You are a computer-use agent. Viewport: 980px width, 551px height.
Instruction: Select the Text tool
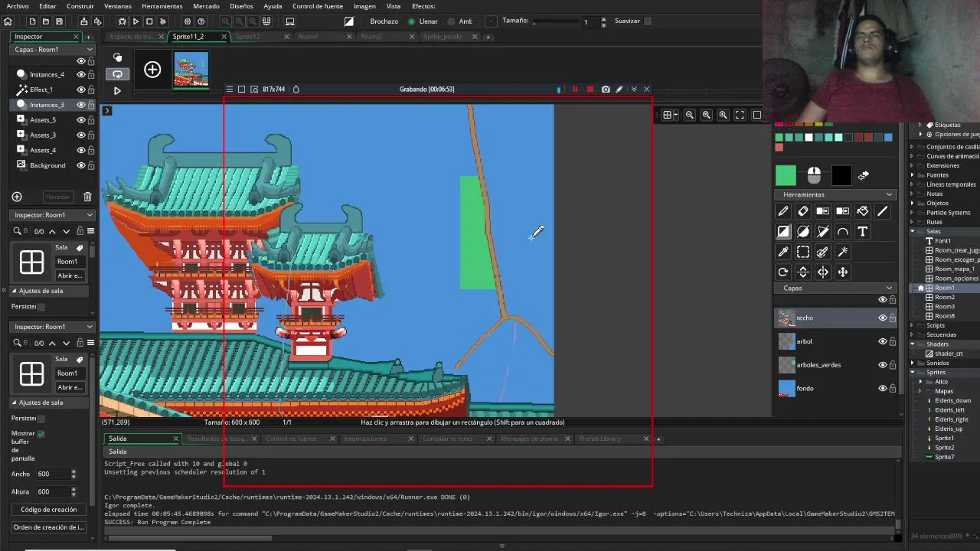(863, 231)
